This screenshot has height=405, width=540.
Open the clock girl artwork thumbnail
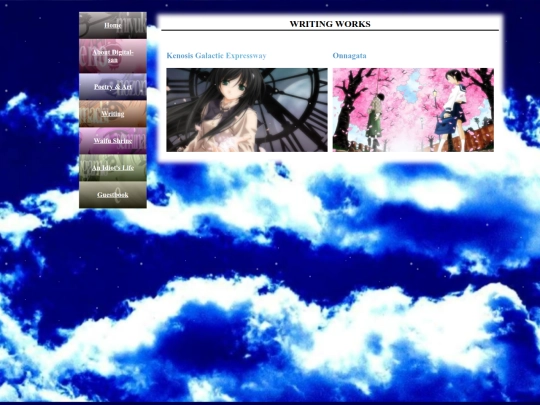tap(247, 110)
